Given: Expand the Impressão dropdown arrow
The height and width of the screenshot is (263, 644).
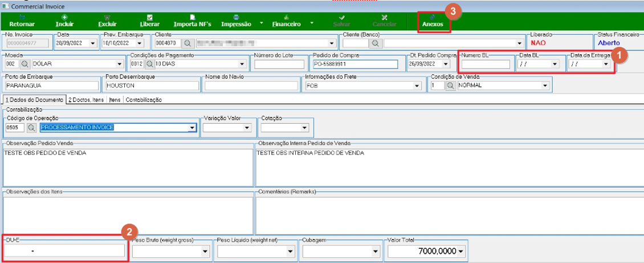Looking at the screenshot, I should pyautogui.click(x=262, y=23).
